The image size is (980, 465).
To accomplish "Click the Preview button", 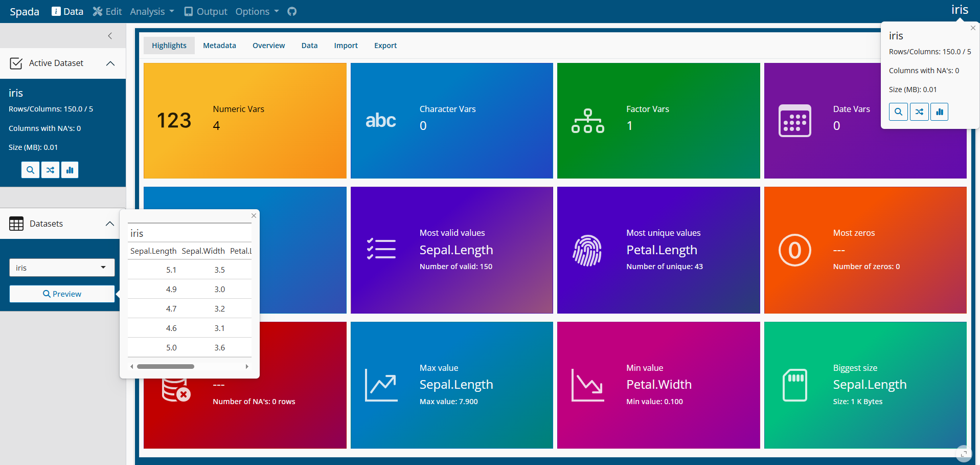I will (62, 294).
